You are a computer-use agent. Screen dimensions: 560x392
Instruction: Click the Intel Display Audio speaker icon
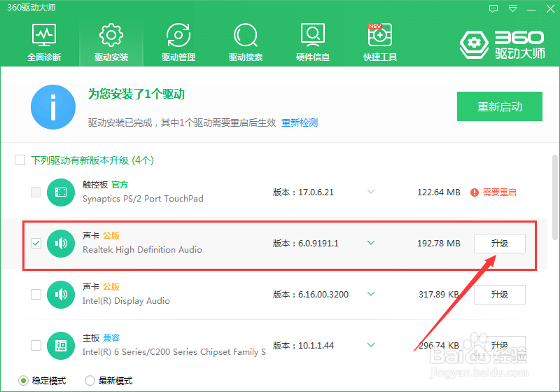click(x=61, y=295)
